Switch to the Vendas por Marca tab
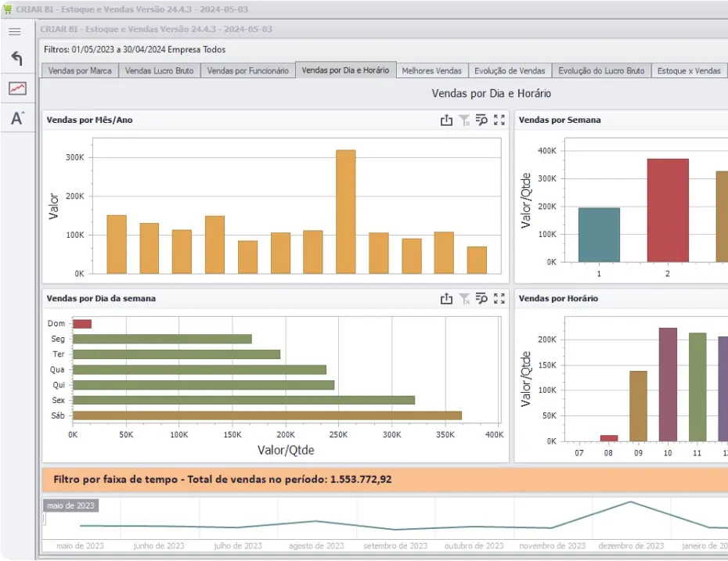The height and width of the screenshot is (561, 728). 80,70
